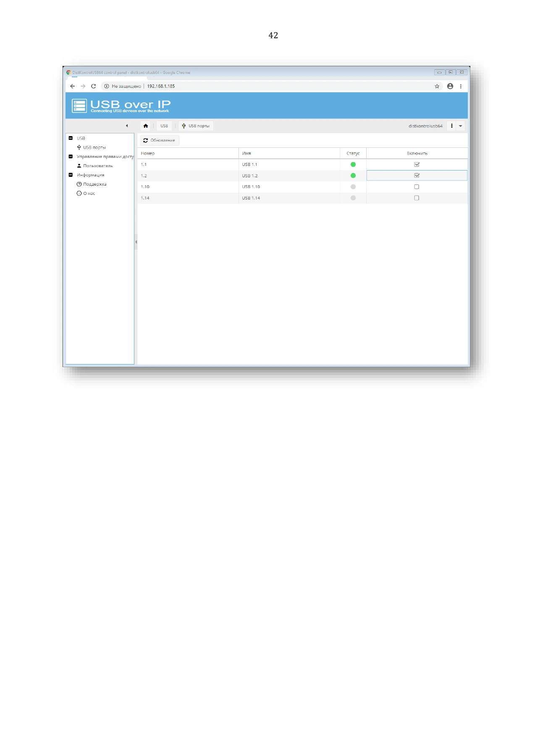Collapse the 'USB' sidebar group
The width and height of the screenshot is (535, 756).
coord(71,138)
